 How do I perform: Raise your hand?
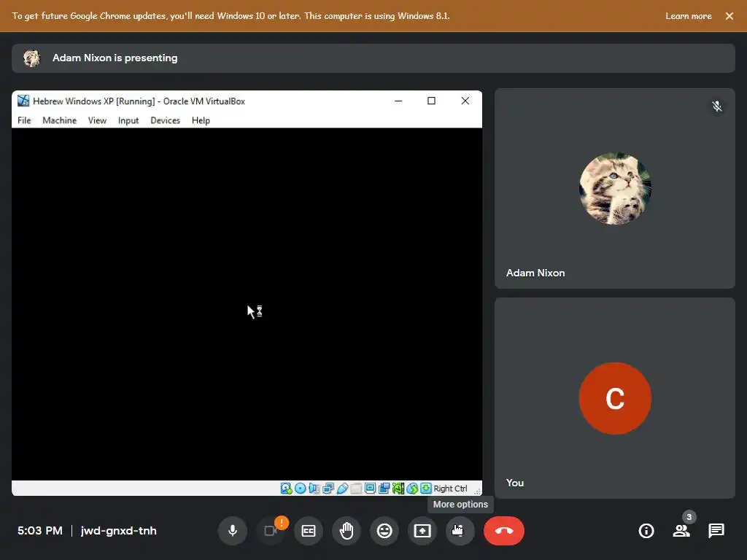347,531
